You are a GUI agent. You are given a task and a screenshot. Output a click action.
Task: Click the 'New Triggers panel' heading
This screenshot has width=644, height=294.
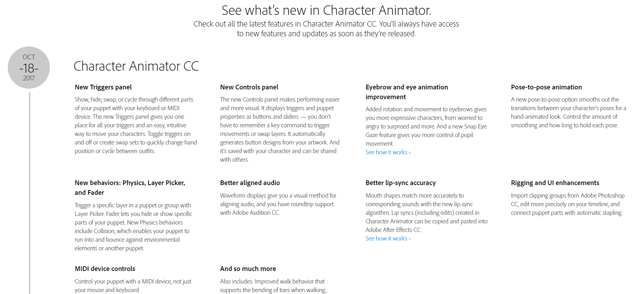(103, 87)
